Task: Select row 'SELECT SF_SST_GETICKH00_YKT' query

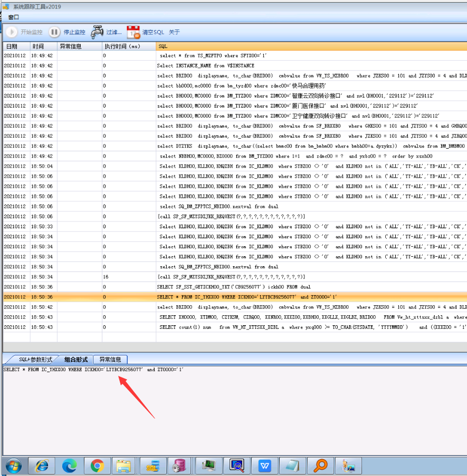Action: pos(235,287)
